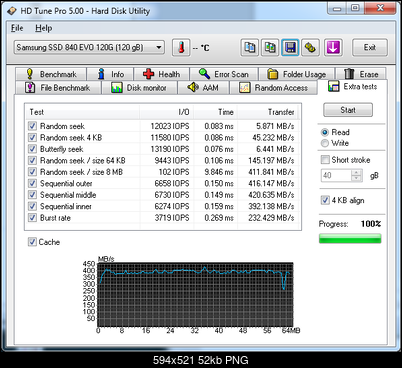Switch to the Info tab
Image resolution: width=402 pixels, height=368 pixels.
click(x=110, y=74)
